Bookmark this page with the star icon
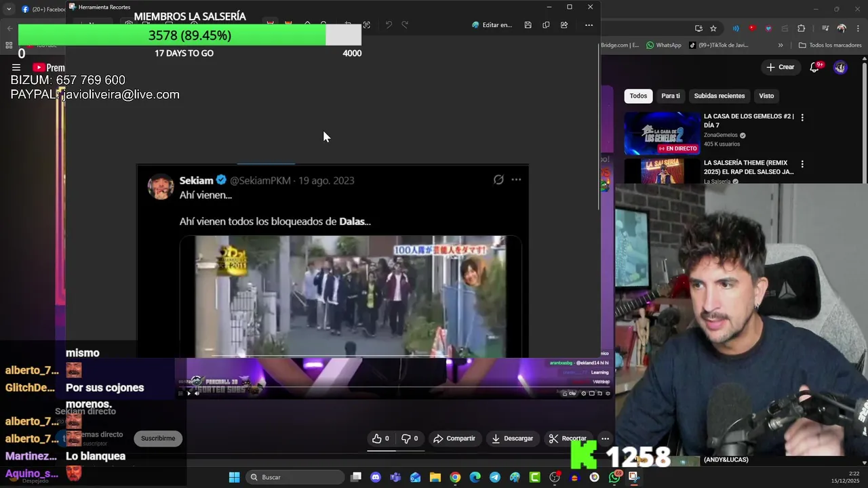The image size is (868, 488). 713,28
